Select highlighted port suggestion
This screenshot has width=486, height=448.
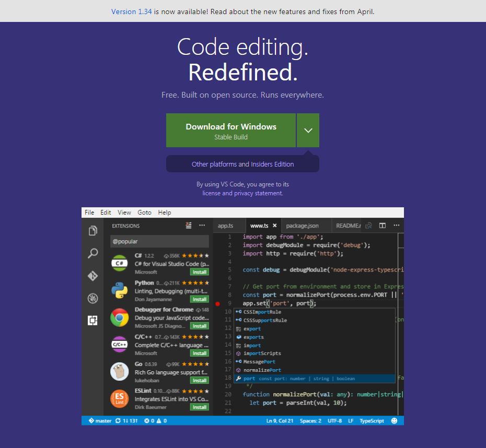pyautogui.click(x=314, y=379)
